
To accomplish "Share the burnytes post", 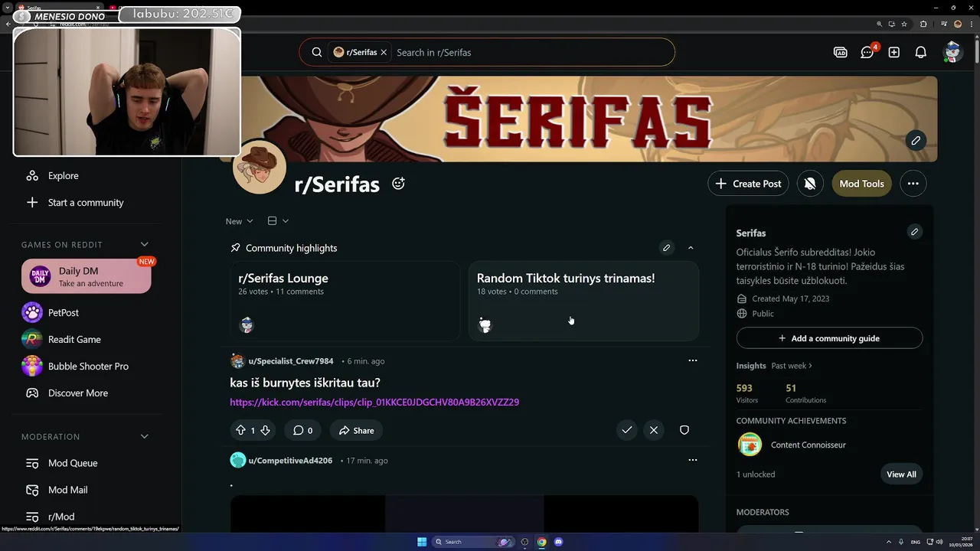I will (356, 430).
